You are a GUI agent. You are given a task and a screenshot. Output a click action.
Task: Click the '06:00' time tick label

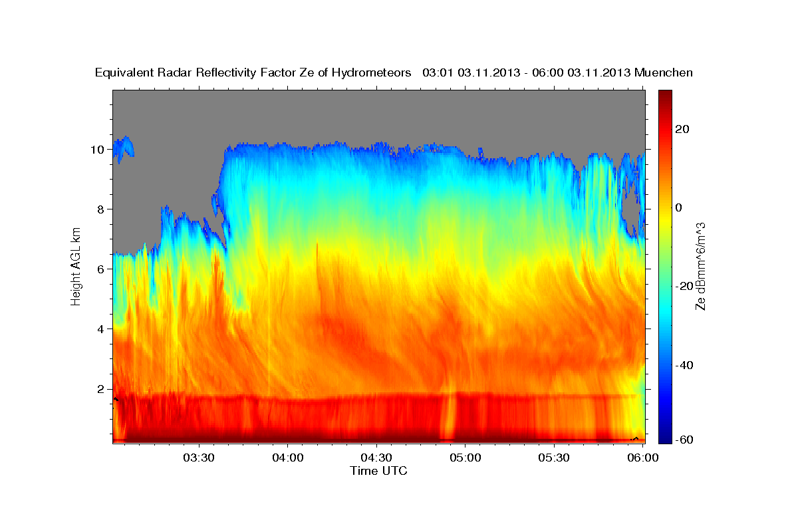(642, 458)
